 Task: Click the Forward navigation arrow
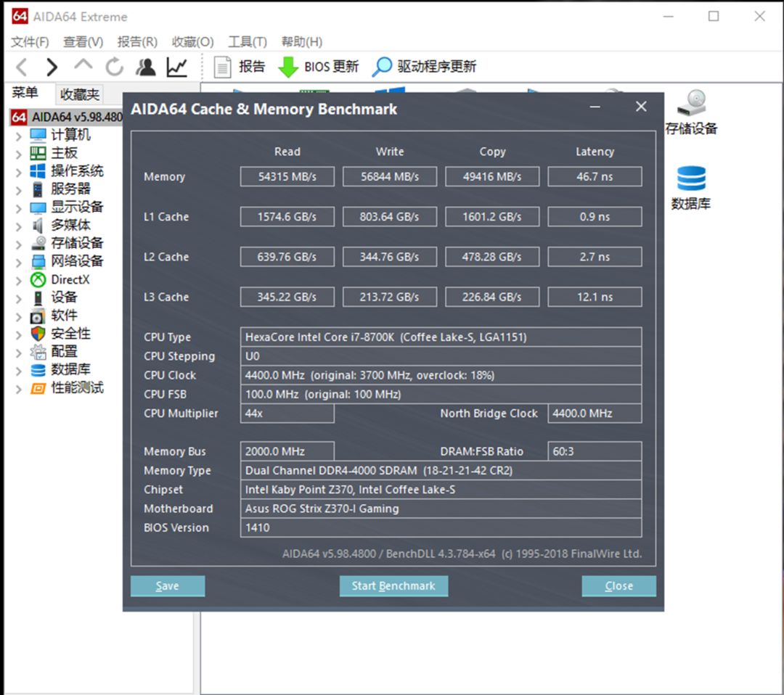(x=52, y=67)
